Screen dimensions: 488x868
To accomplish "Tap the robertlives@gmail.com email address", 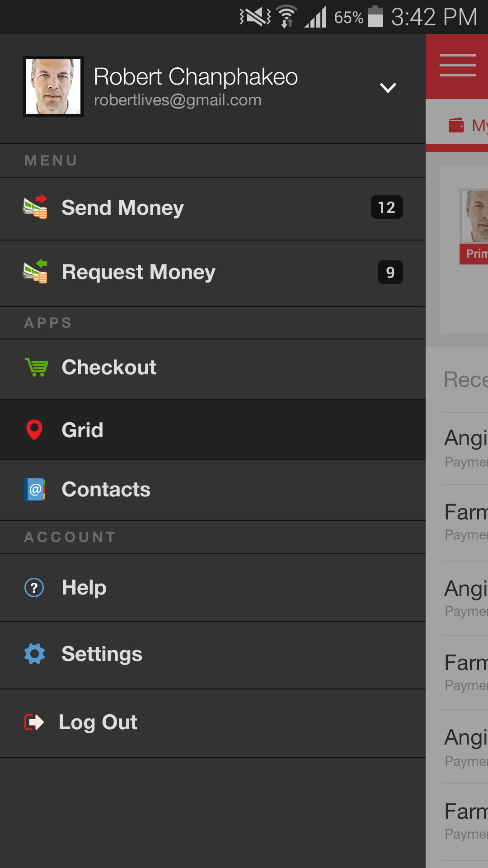I will point(178,100).
